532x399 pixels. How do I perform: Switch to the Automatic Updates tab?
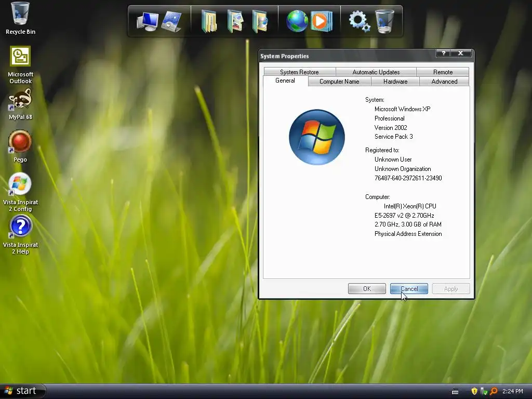click(x=376, y=72)
